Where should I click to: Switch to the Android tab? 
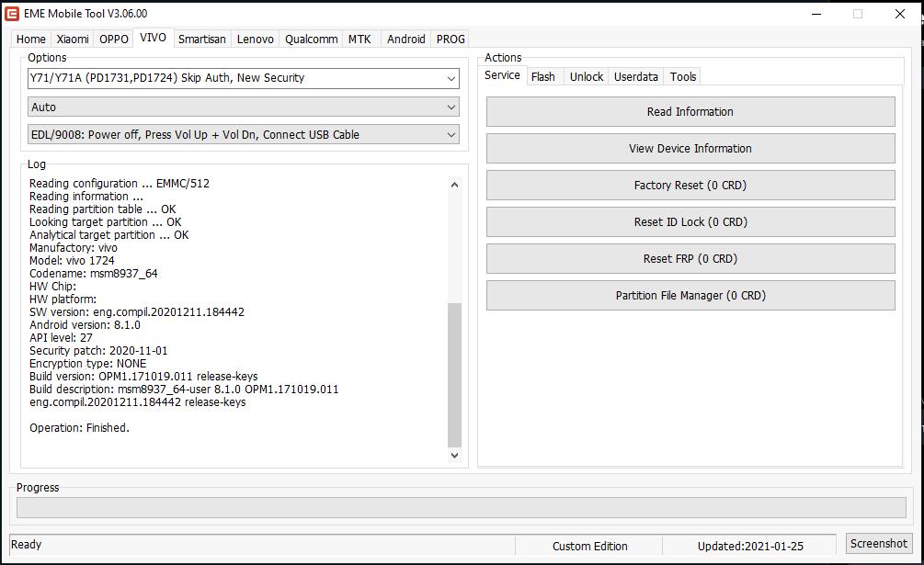(406, 39)
